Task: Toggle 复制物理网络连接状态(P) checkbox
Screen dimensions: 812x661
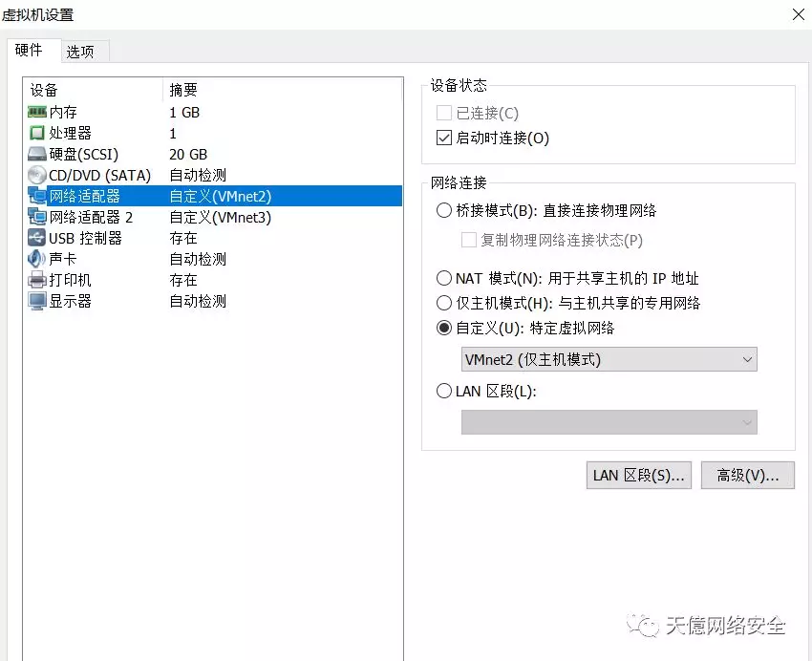Action: [x=469, y=240]
